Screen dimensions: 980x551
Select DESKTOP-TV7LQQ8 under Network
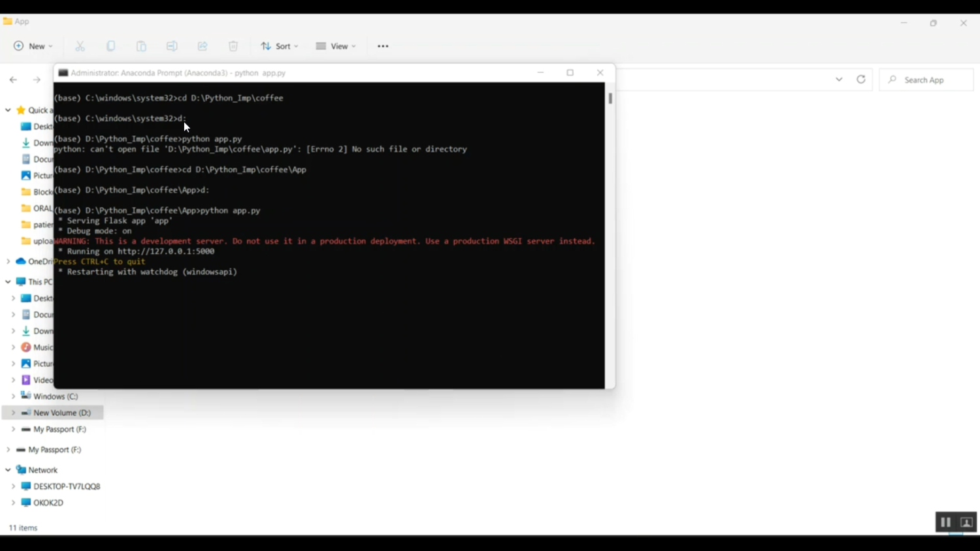(61, 486)
